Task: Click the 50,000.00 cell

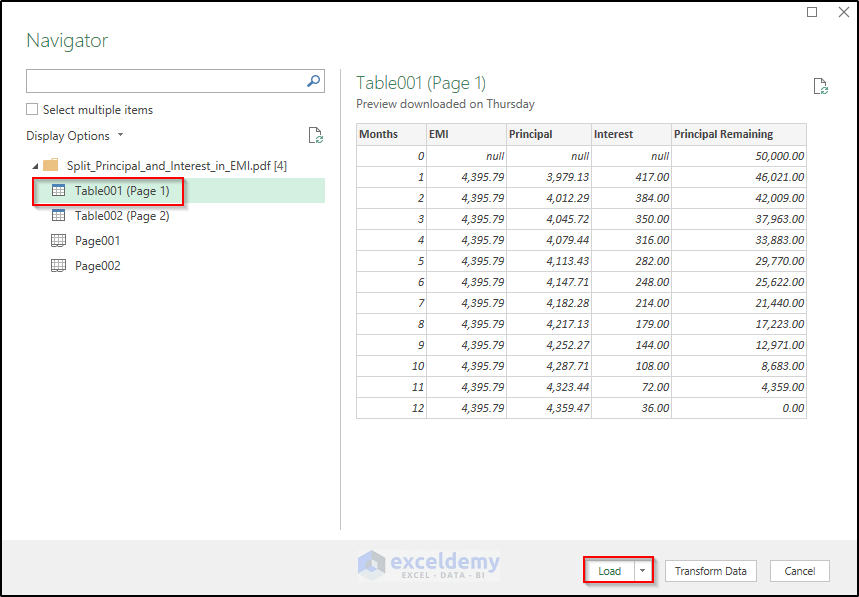Action: (739, 156)
